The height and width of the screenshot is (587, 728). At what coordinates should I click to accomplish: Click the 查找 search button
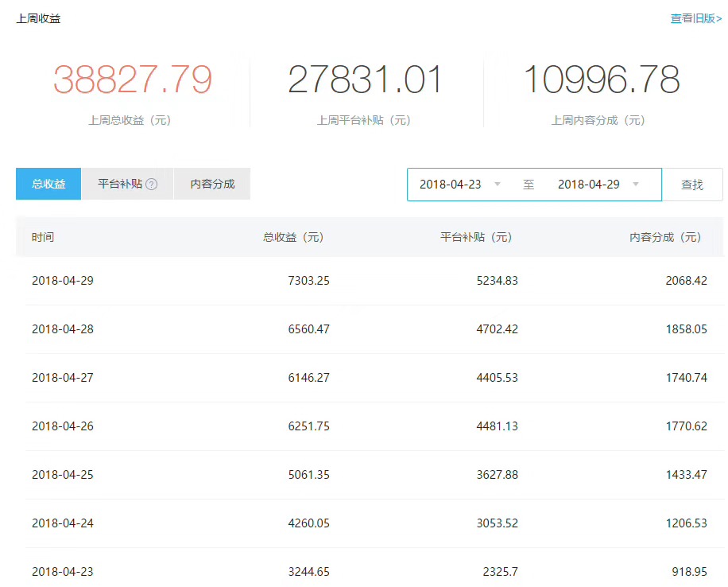click(691, 184)
